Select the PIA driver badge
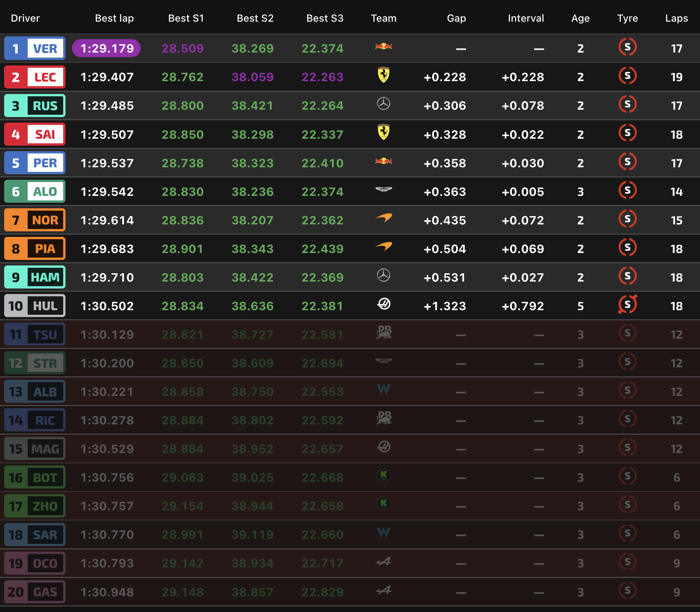This screenshot has width=700, height=612. [x=35, y=249]
